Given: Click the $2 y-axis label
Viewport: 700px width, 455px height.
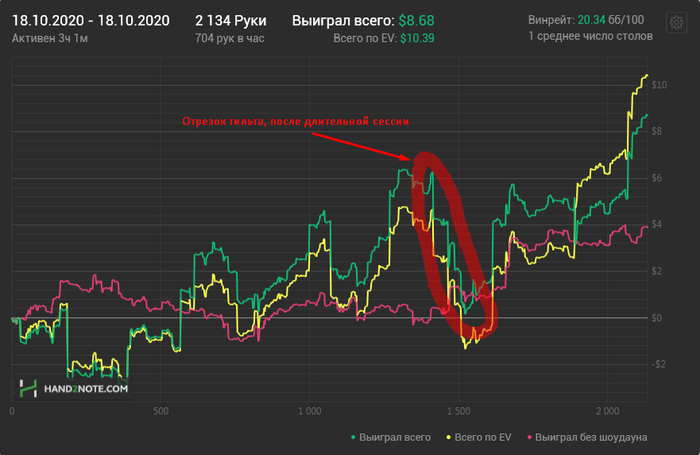Looking at the screenshot, I should (x=656, y=271).
